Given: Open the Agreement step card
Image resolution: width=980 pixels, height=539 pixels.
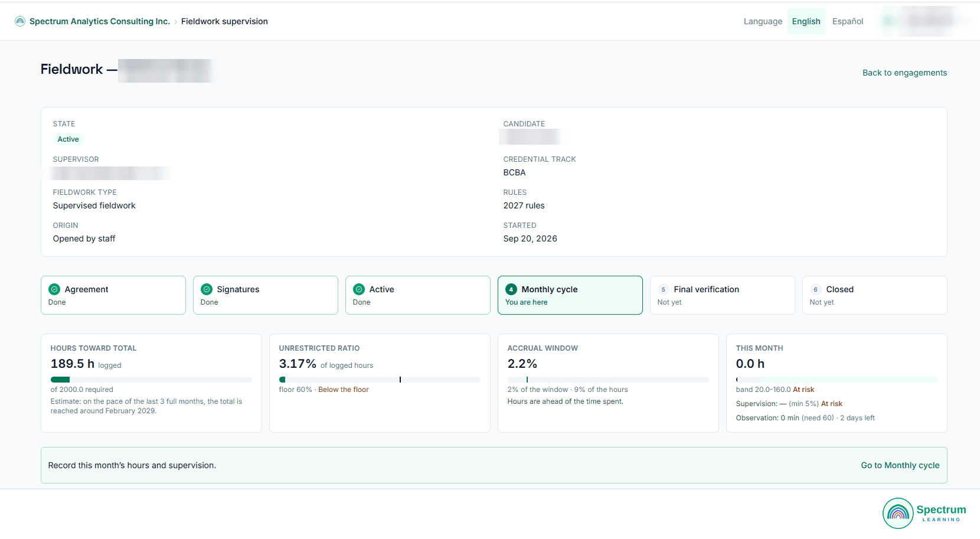Looking at the screenshot, I should coord(113,295).
